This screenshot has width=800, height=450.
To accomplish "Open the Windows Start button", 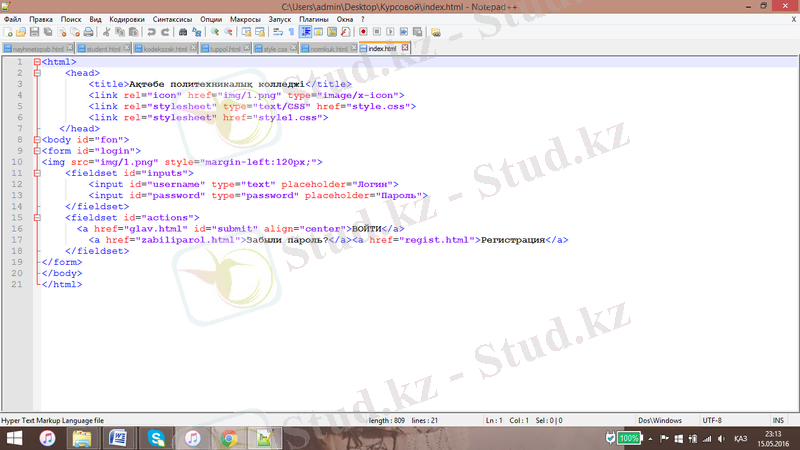I will [14, 438].
